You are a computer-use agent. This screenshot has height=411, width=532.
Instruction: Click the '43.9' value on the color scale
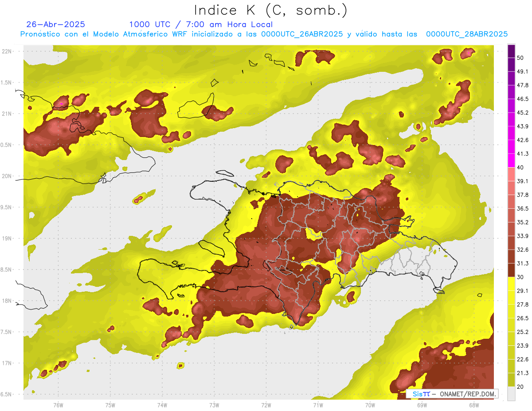point(523,126)
